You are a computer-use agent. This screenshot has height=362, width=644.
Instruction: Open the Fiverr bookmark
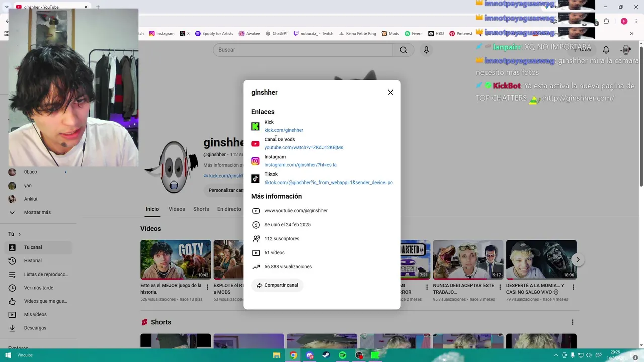coord(413,34)
